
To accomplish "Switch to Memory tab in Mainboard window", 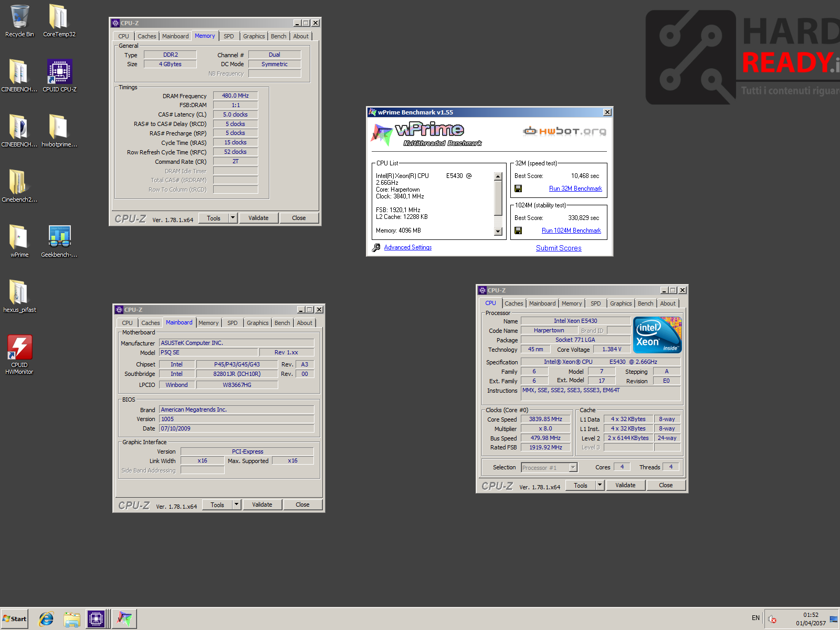I will (x=208, y=323).
